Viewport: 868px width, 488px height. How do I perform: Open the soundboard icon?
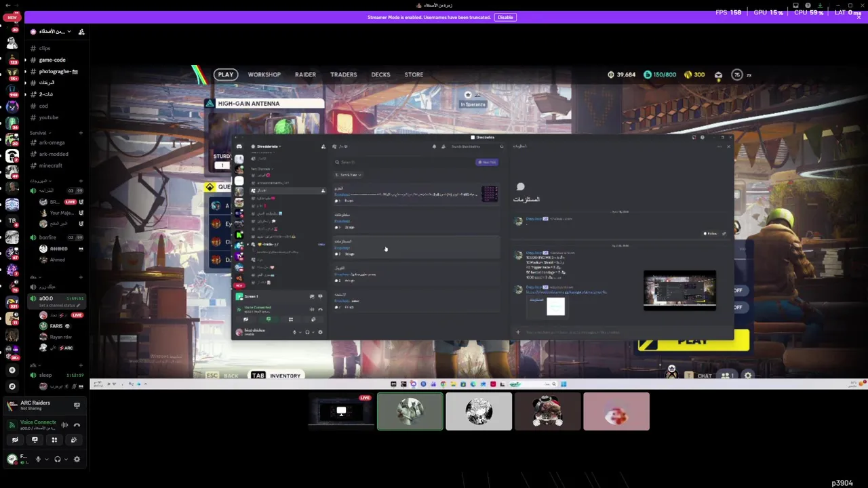coord(74,440)
